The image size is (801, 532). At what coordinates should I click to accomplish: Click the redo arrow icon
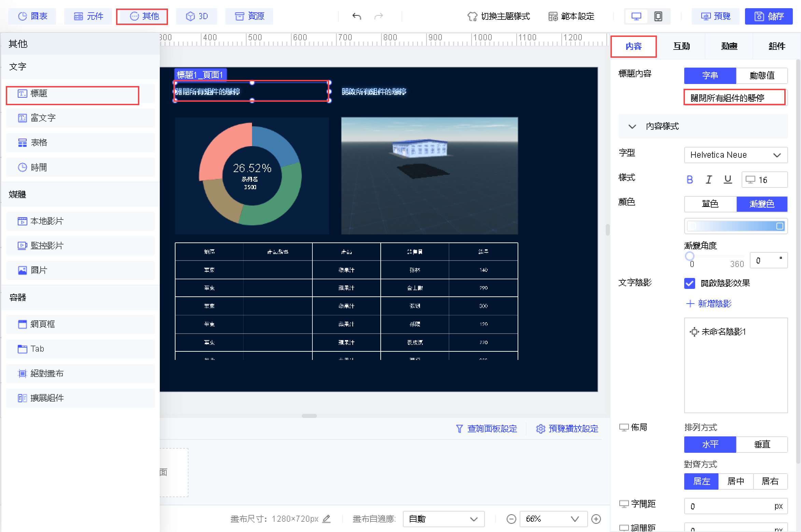tap(379, 16)
